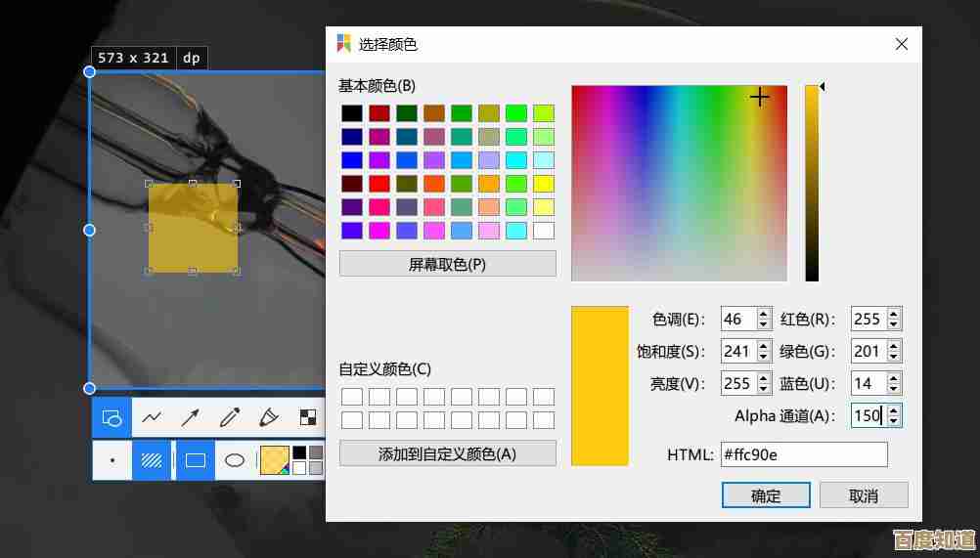Cancel the dialog with 取消
Viewport: 980px width, 558px height.
pos(864,495)
